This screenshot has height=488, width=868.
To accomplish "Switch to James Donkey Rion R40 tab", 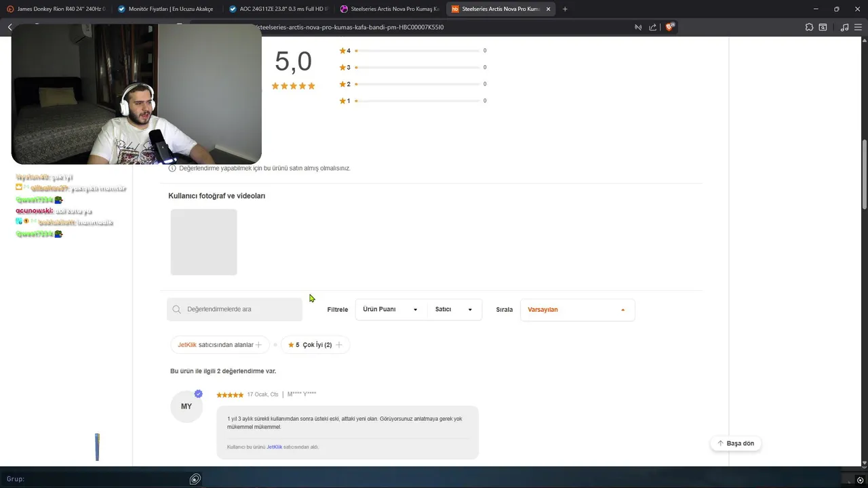I will (x=56, y=9).
